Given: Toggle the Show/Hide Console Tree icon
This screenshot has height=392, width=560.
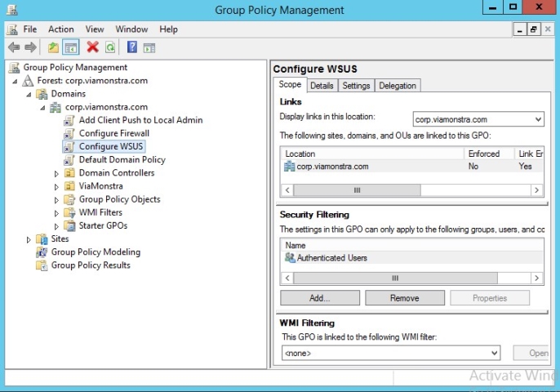Looking at the screenshot, I should click(71, 47).
